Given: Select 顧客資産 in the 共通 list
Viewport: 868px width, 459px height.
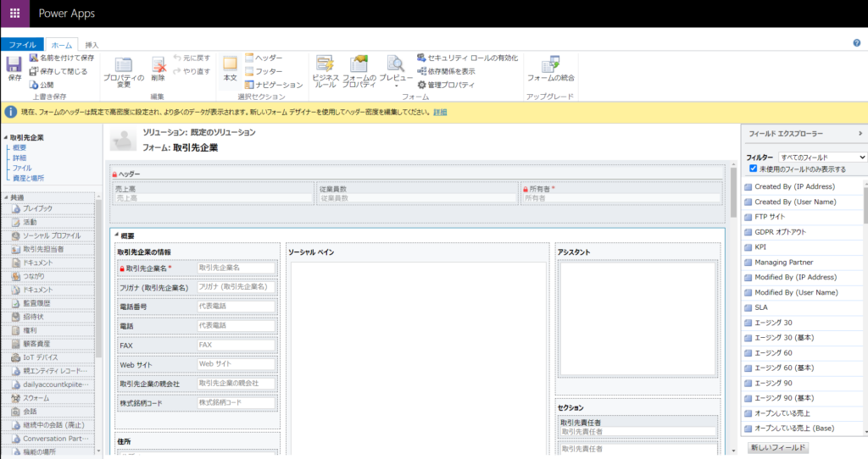Looking at the screenshot, I should [x=47, y=344].
